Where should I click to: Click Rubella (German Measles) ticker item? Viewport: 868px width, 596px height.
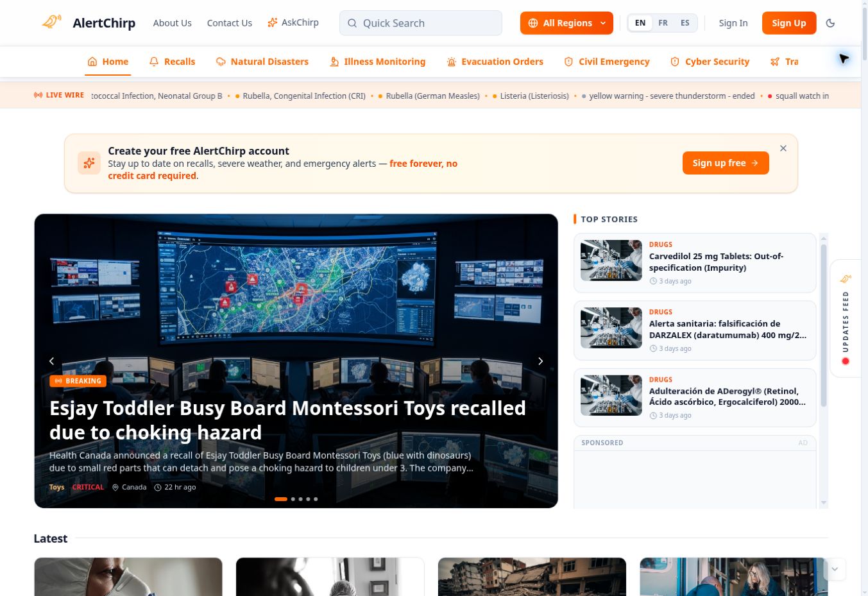(x=432, y=96)
